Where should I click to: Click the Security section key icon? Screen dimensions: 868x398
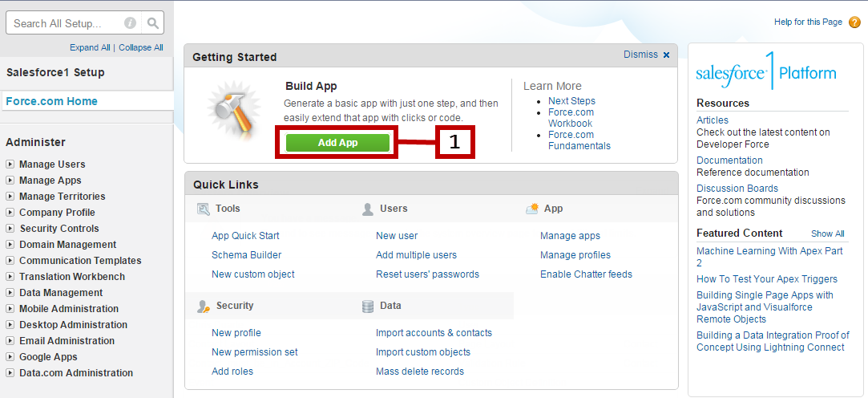204,306
